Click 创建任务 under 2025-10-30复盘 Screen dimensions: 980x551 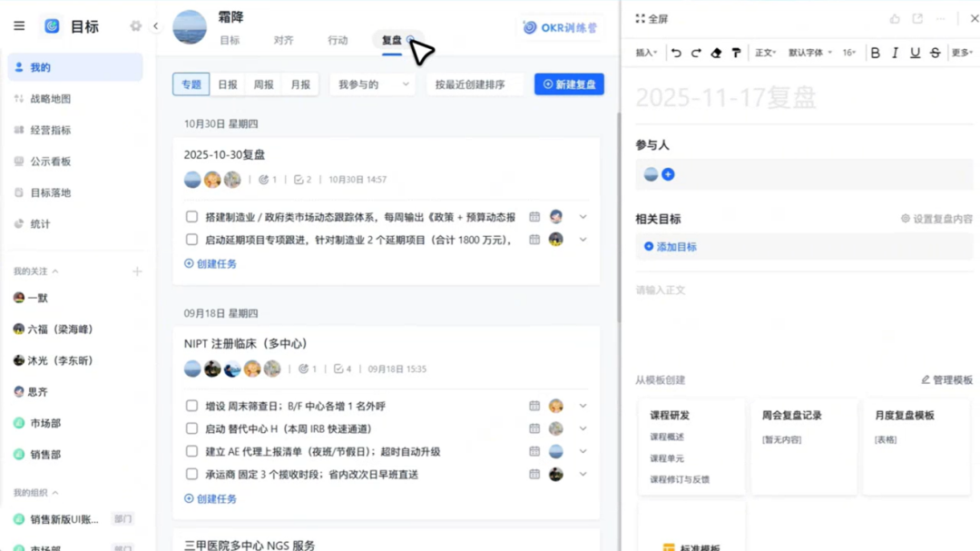(x=211, y=264)
